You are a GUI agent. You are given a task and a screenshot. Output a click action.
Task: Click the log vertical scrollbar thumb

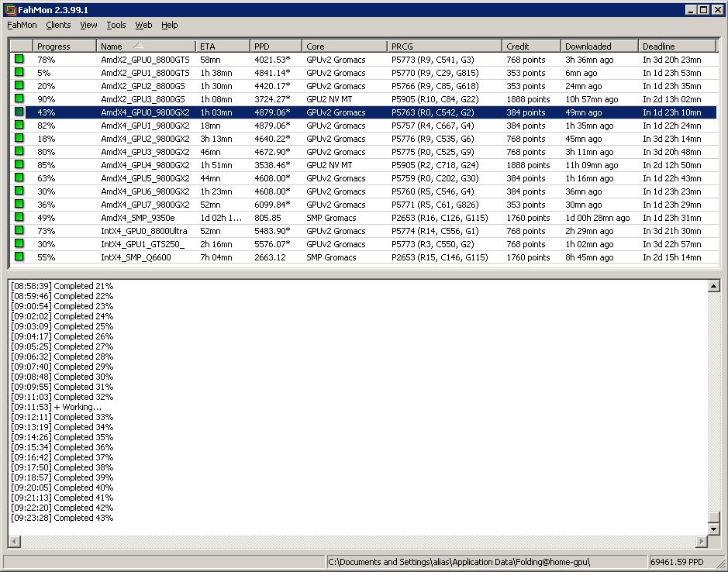click(x=713, y=517)
